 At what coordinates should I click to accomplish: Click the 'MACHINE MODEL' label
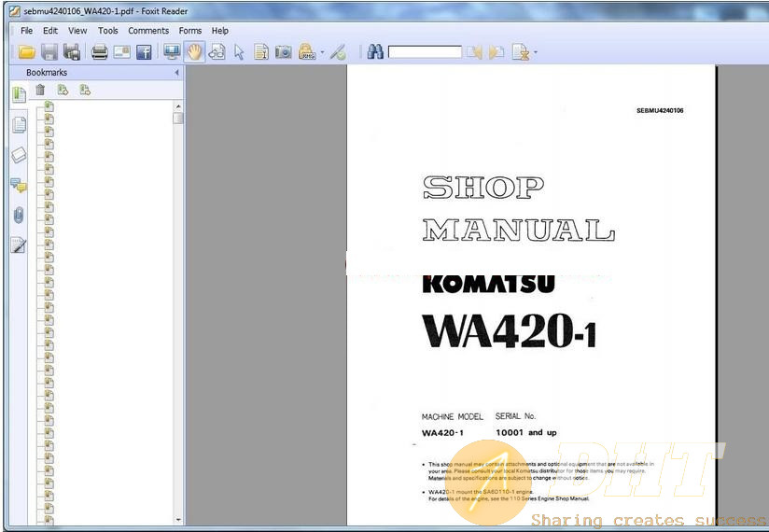(453, 417)
